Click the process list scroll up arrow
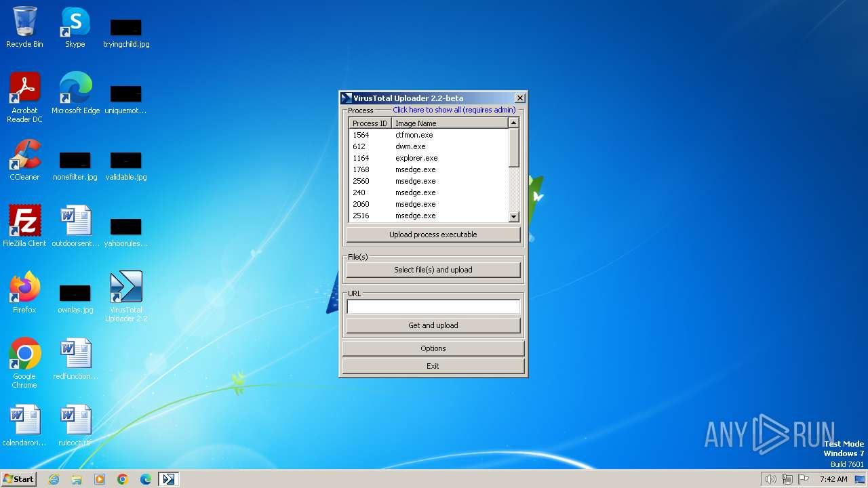Image resolution: width=868 pixels, height=488 pixels. tap(513, 123)
